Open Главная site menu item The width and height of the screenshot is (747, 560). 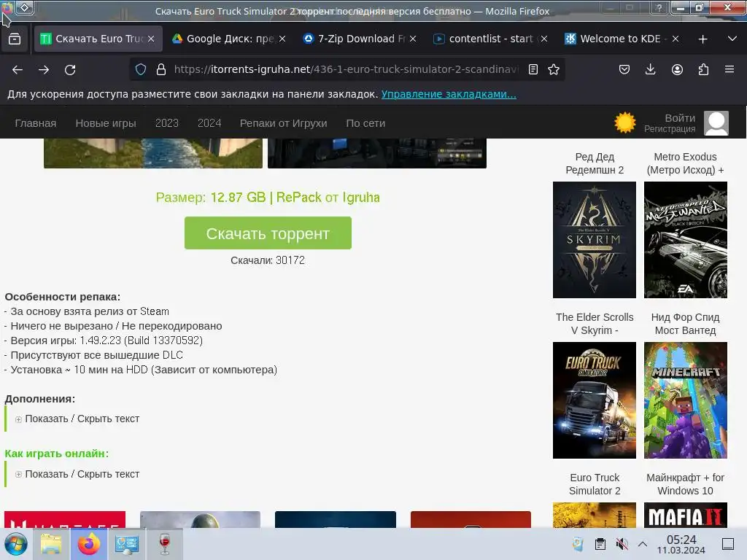[36, 123]
